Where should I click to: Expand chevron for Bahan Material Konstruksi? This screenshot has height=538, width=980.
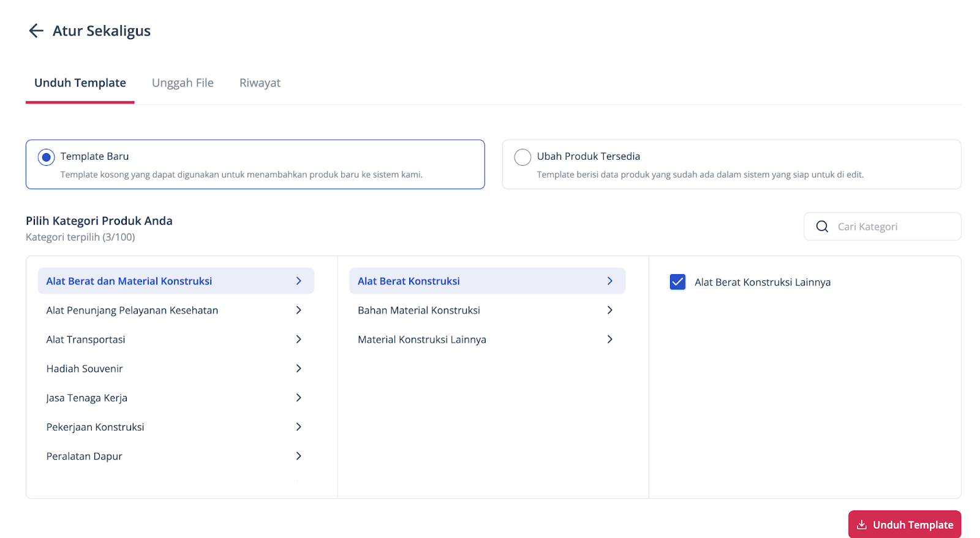click(x=610, y=310)
